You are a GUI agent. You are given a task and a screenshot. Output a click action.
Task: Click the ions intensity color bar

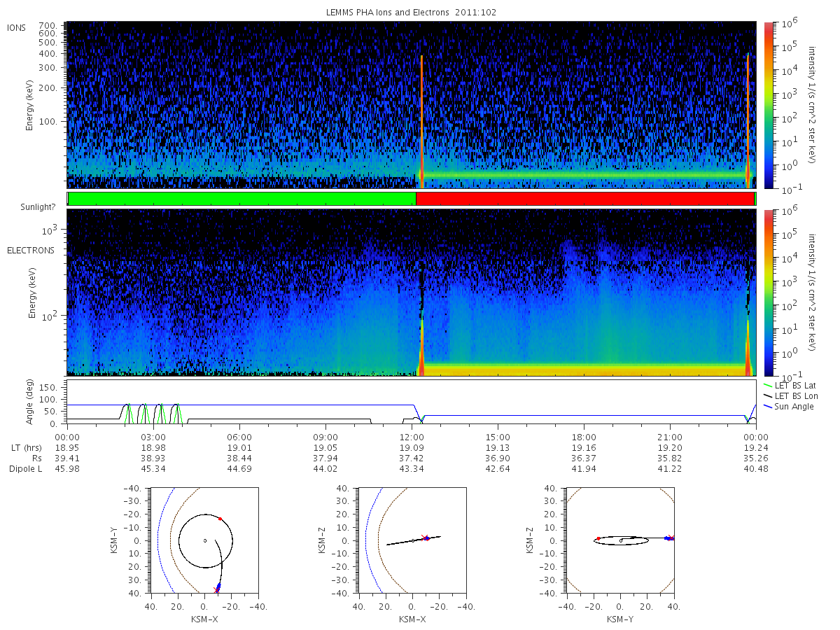(x=769, y=105)
